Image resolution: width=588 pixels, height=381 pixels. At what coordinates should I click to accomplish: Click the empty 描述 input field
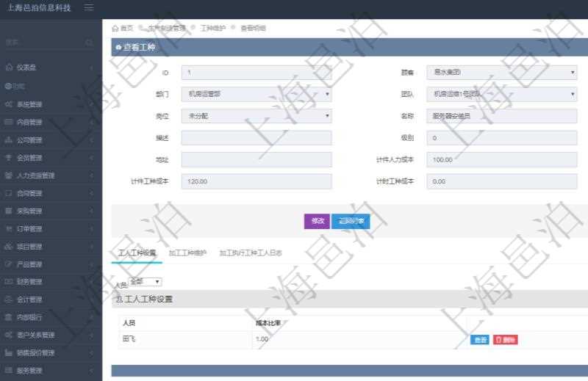point(257,138)
